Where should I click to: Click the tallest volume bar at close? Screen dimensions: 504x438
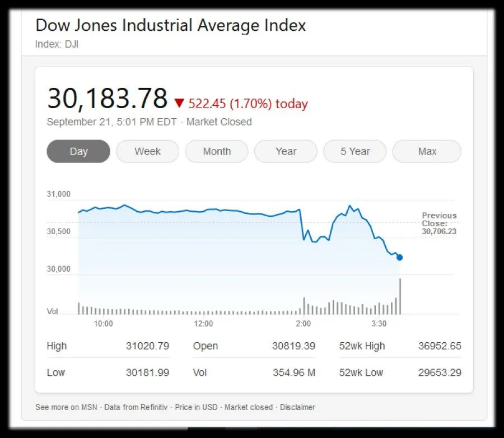400,297
